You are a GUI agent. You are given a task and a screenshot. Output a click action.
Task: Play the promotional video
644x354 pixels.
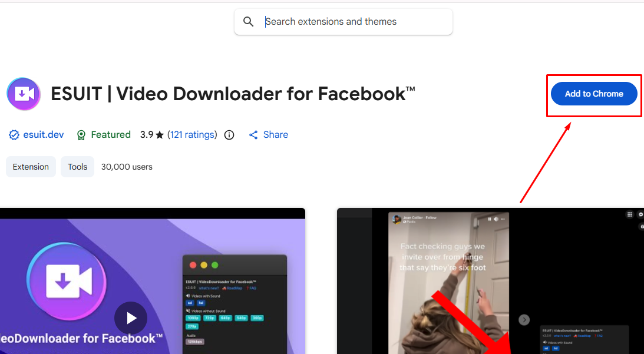click(131, 317)
